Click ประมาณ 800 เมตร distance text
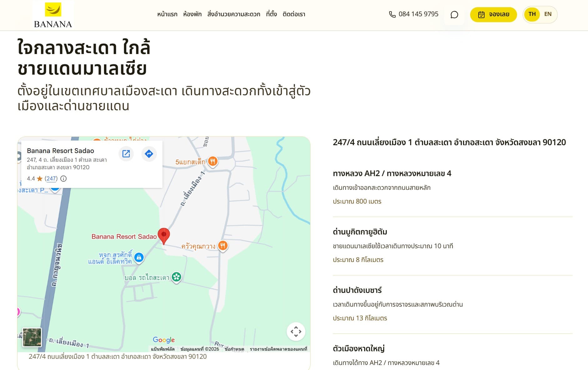 pos(357,201)
